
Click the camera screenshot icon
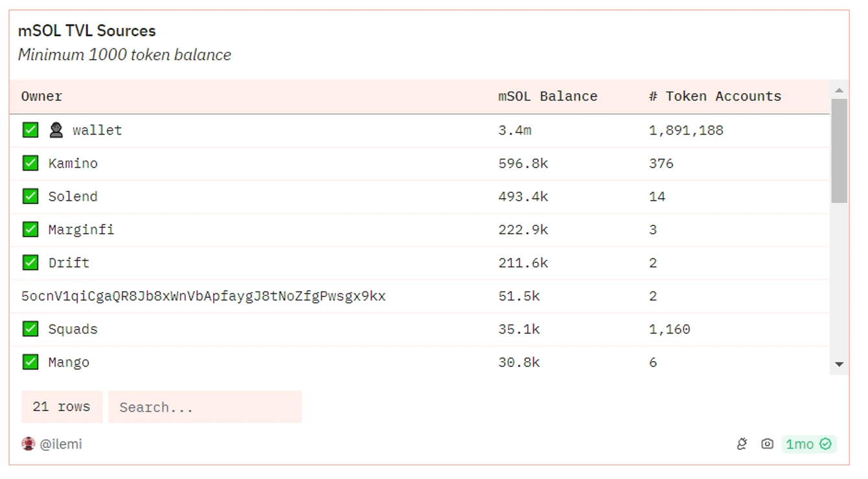click(767, 444)
